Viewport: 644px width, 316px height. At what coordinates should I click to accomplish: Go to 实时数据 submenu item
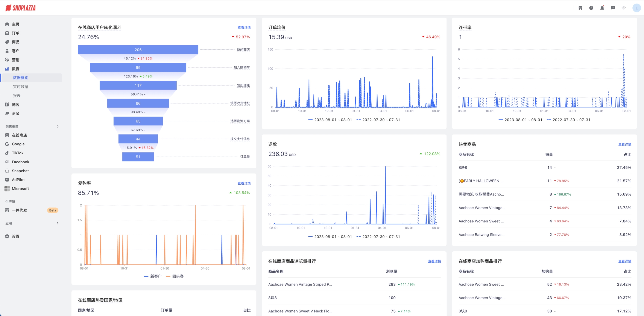tap(20, 87)
